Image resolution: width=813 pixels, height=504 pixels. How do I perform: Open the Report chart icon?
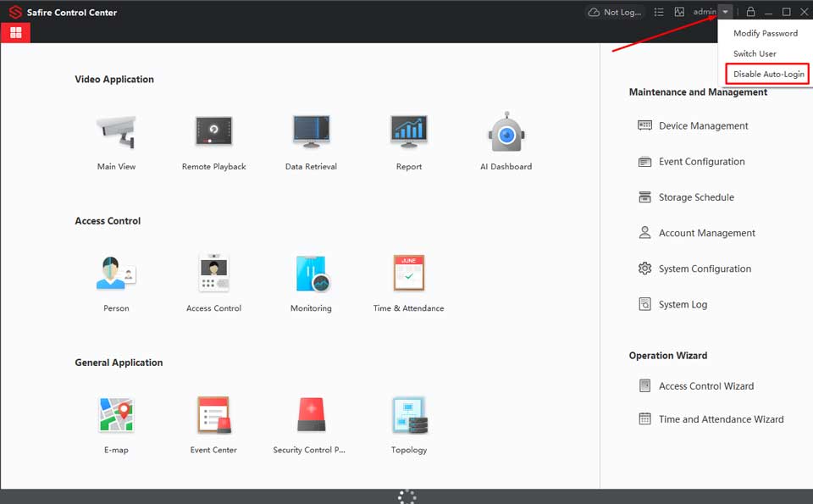[409, 133]
